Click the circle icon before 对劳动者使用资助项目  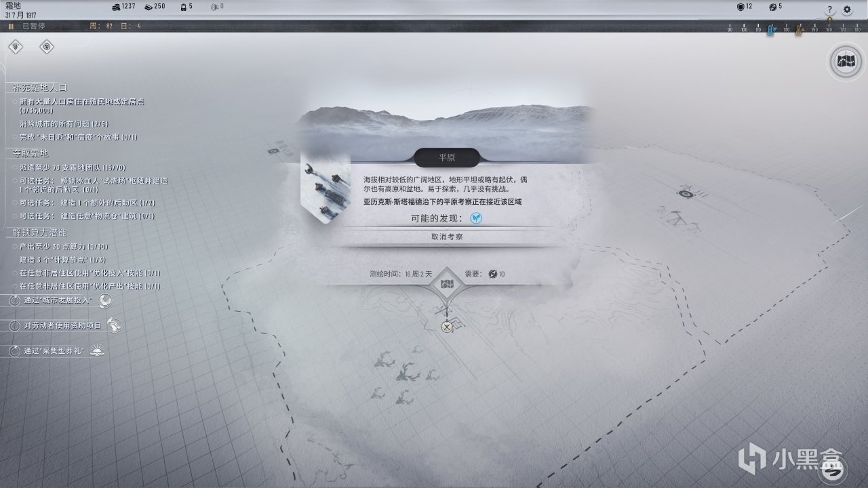coord(15,326)
